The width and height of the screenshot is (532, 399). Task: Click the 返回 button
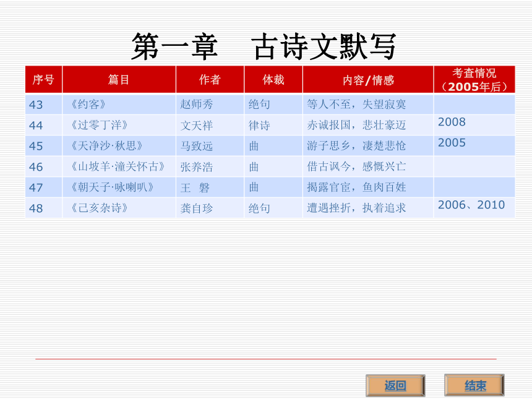(x=395, y=385)
